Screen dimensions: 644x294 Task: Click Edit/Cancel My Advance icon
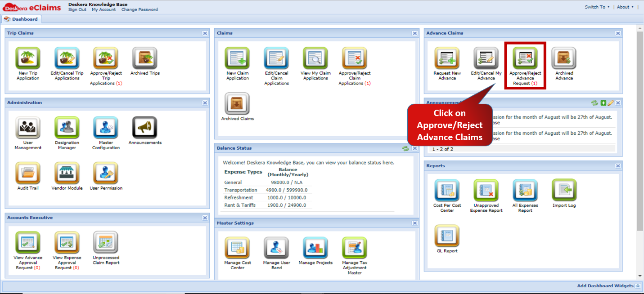[486, 58]
